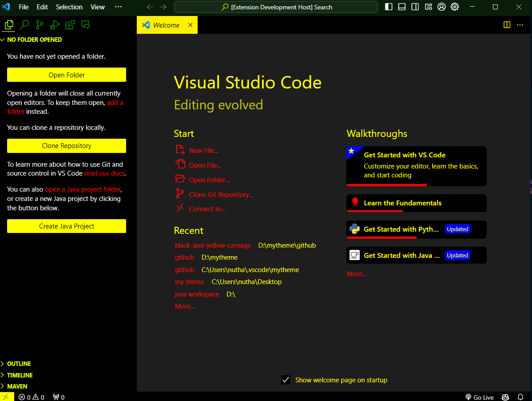Toggle bottom panel layout icon

pyautogui.click(x=402, y=7)
